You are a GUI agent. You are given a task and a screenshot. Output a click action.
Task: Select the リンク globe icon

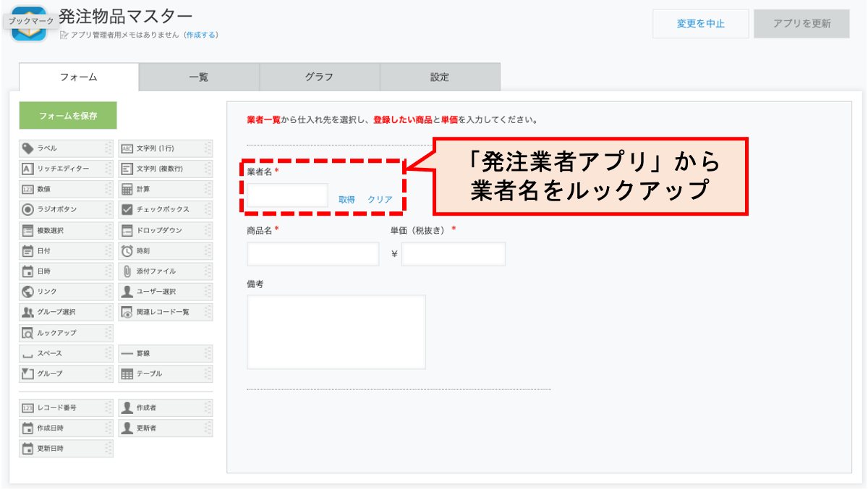click(x=27, y=292)
